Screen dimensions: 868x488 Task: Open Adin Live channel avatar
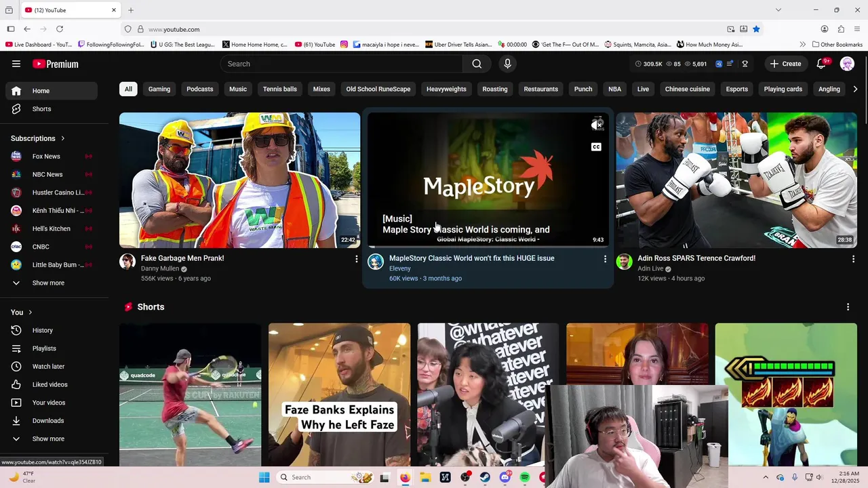pos(624,262)
